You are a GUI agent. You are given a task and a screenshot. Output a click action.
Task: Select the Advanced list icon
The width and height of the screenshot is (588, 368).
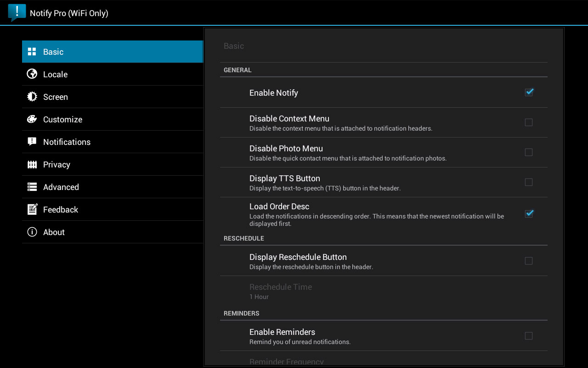pyautogui.click(x=32, y=187)
